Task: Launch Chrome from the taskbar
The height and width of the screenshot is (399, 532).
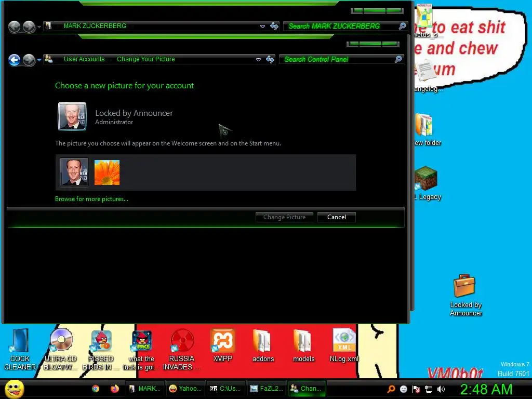Action: [x=96, y=389]
